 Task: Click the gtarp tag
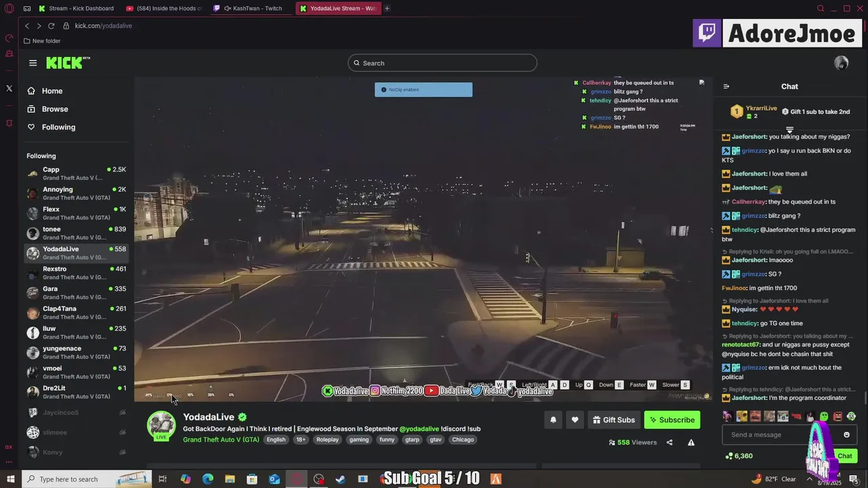tap(412, 440)
